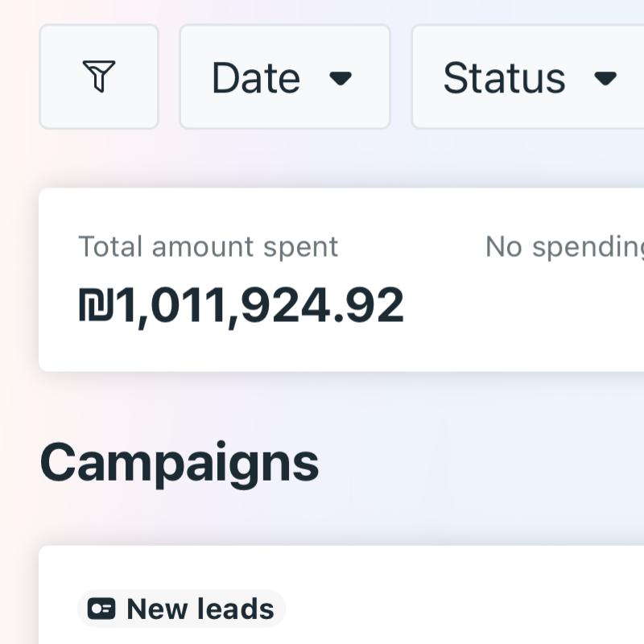Click the shekel currency symbol
The height and width of the screenshot is (644, 644).
click(x=97, y=306)
